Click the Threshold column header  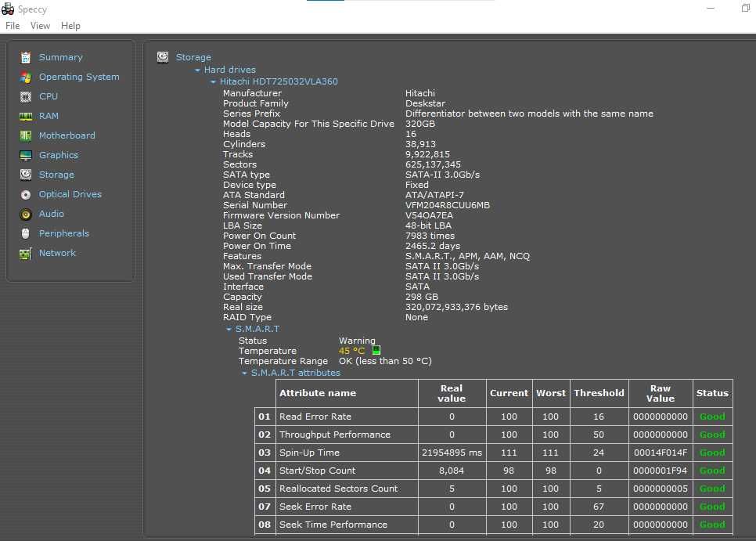point(599,394)
